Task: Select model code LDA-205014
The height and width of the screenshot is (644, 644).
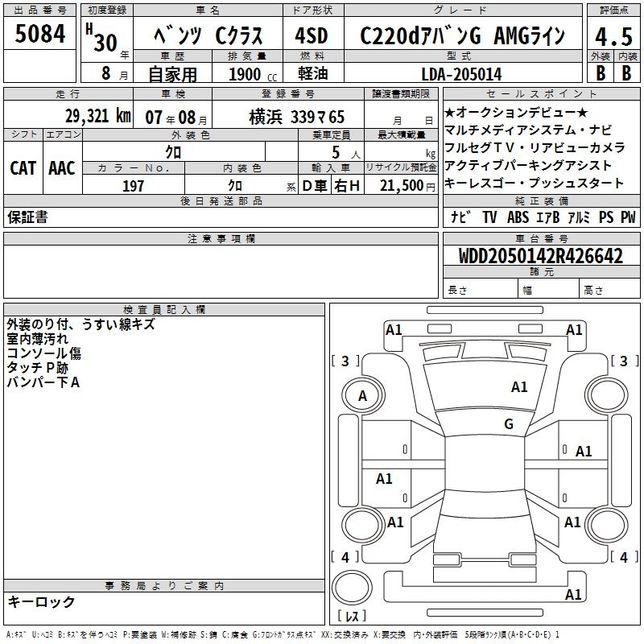Action: click(461, 74)
